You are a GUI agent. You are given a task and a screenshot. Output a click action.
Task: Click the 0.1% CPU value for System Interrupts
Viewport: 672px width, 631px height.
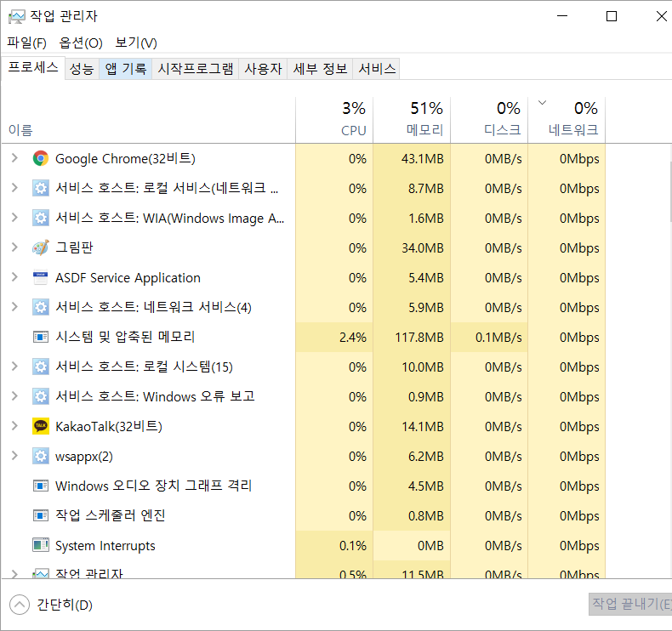click(x=353, y=546)
